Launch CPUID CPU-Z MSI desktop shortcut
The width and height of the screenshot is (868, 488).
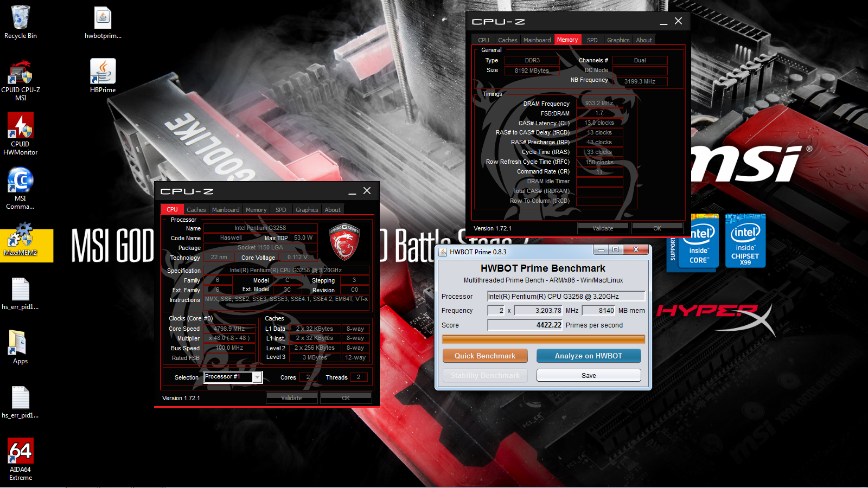click(21, 80)
